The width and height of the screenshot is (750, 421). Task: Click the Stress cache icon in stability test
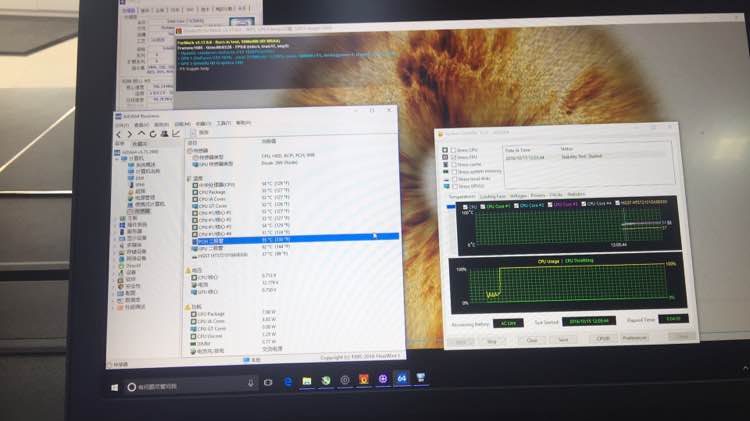(445, 164)
